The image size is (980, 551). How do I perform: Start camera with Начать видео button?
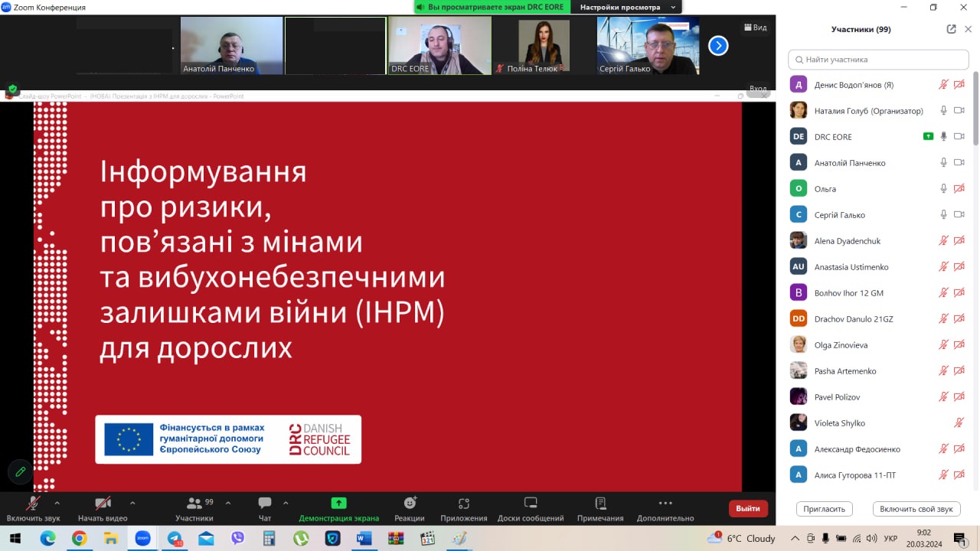tap(103, 509)
